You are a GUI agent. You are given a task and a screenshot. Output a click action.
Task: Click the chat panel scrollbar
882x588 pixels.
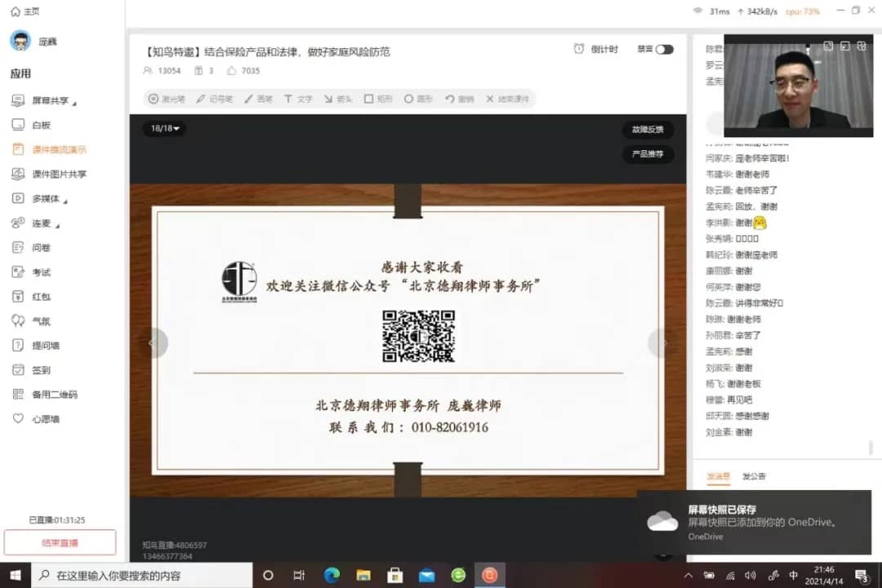click(871, 448)
